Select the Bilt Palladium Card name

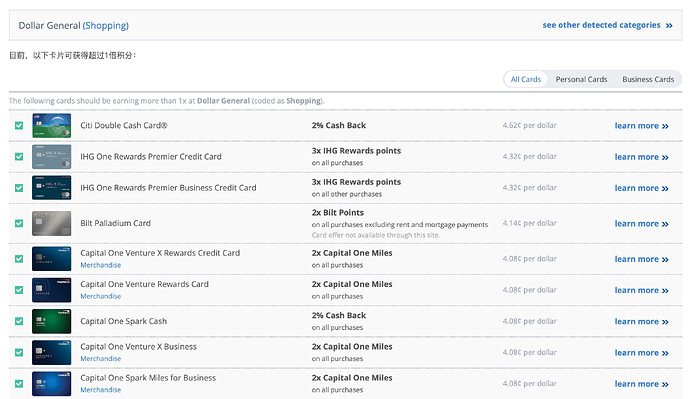coord(115,223)
